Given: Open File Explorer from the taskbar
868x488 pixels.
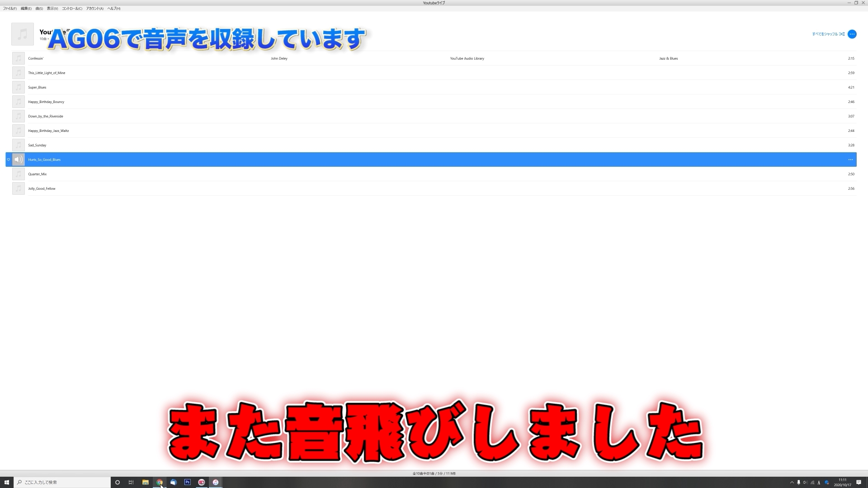Looking at the screenshot, I should tap(146, 482).
